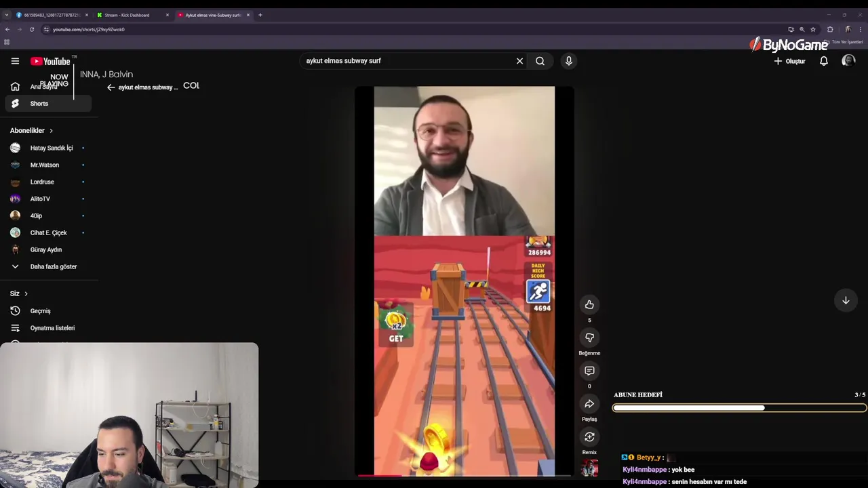Viewport: 868px width, 488px height.
Task: View site information icon in address bar
Action: (46, 29)
